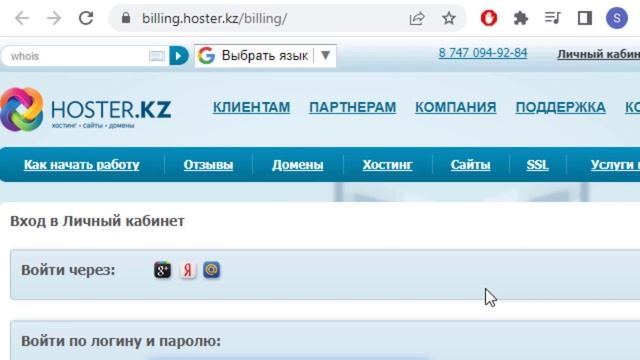Open the red ad blocker extension
Viewport: 640px width, 360px height.
point(489,18)
